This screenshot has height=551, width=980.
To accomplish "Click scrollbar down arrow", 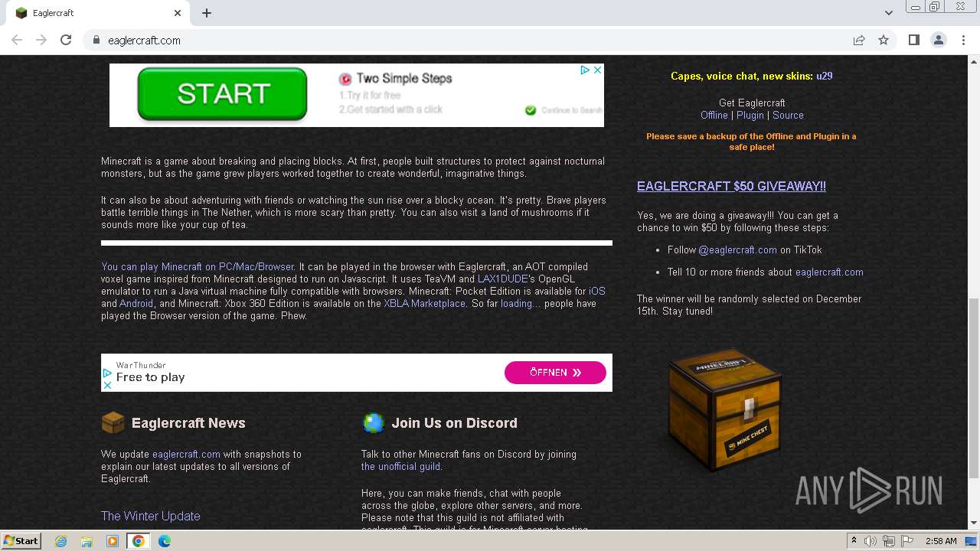I will tap(973, 523).
